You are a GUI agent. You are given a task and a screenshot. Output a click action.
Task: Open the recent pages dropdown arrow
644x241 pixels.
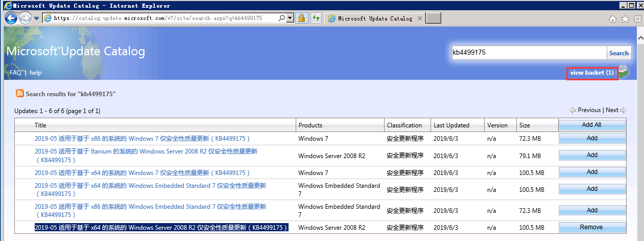click(37, 18)
